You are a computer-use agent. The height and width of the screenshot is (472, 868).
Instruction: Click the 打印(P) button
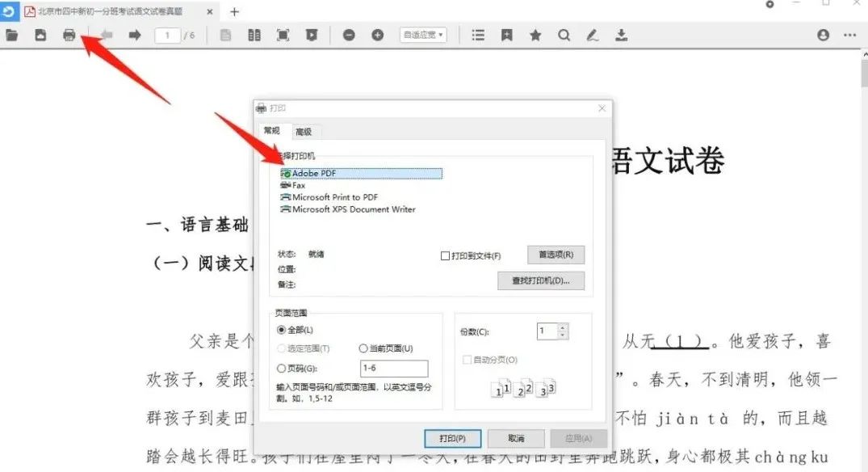[453, 439]
